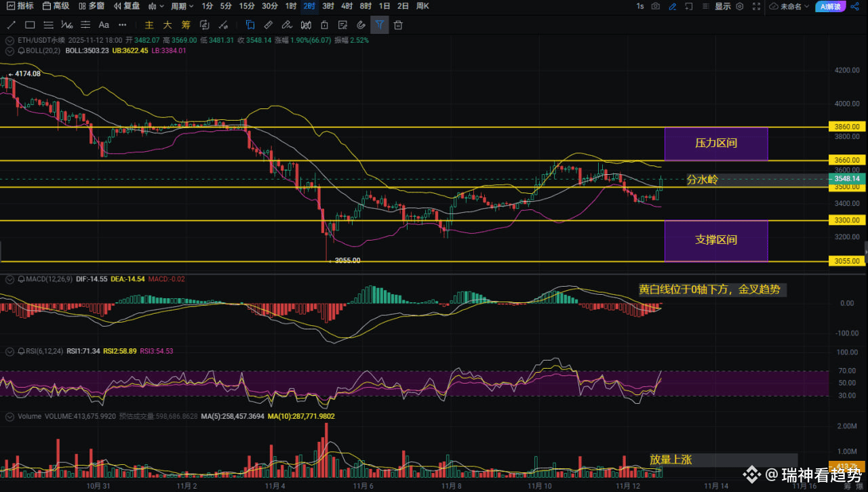The width and height of the screenshot is (868, 492).
Task: Open the 周期 period dropdown
Action: coord(182,6)
